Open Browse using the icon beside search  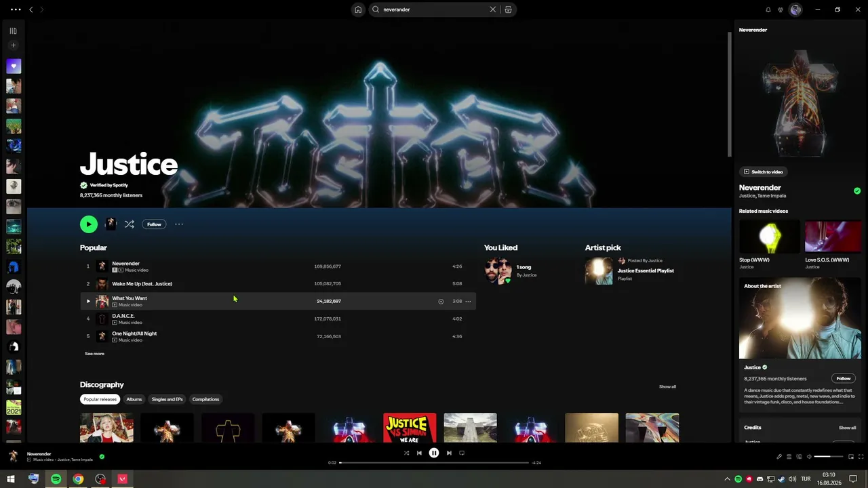click(x=508, y=9)
